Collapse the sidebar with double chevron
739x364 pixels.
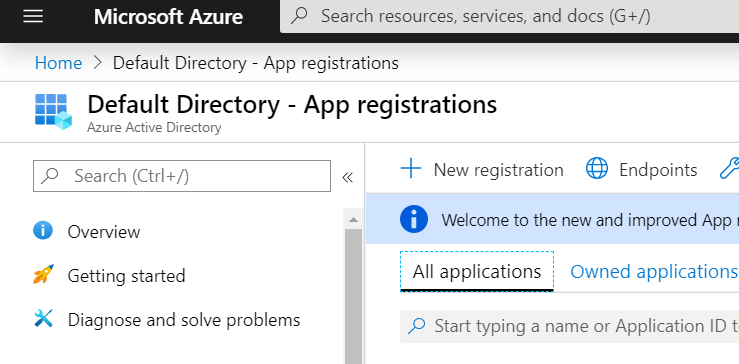pyautogui.click(x=347, y=177)
